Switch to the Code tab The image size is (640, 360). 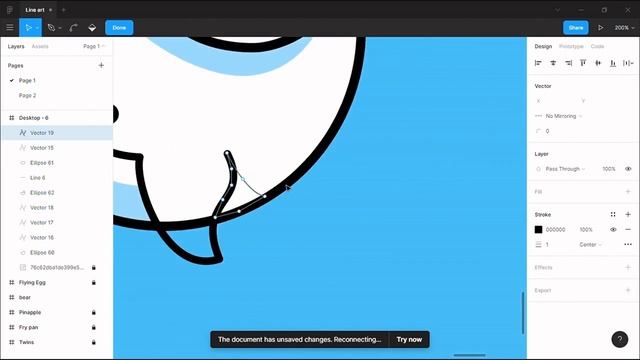[597, 46]
